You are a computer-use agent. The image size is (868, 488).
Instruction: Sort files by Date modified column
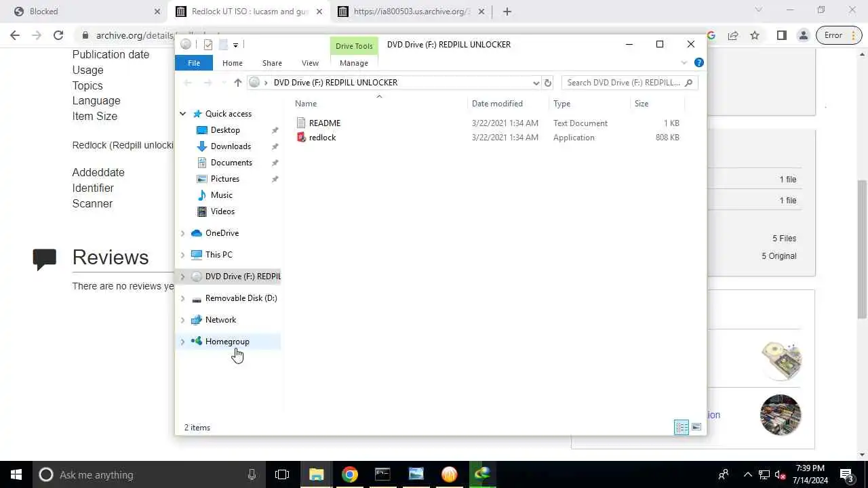pyautogui.click(x=497, y=104)
